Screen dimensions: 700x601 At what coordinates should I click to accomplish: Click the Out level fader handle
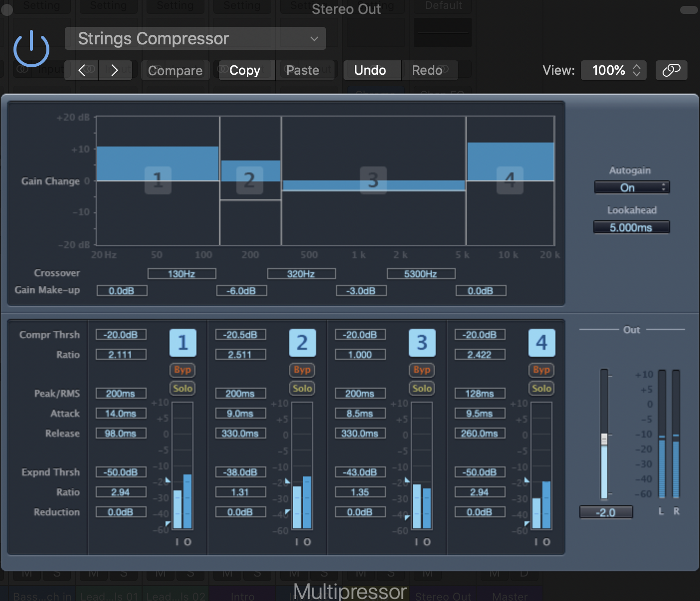[604, 439]
